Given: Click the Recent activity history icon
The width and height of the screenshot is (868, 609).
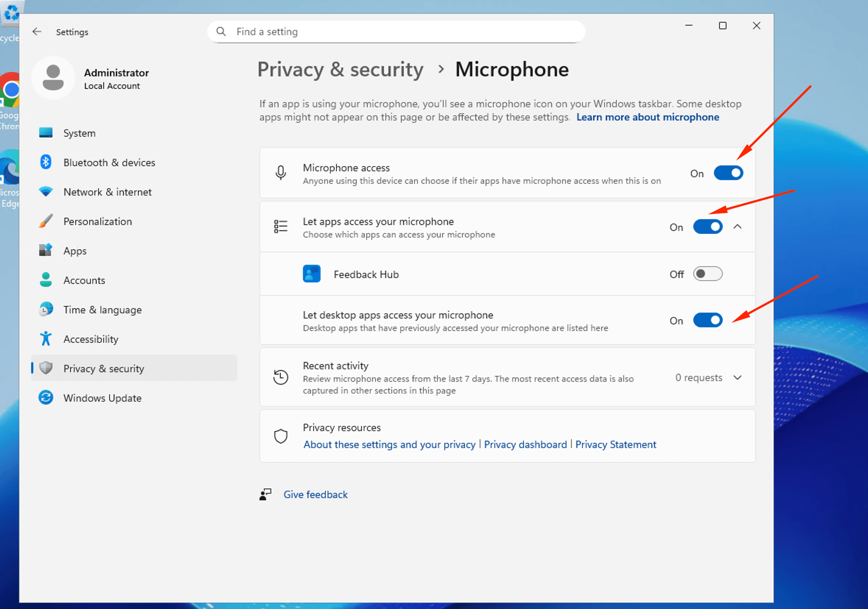Looking at the screenshot, I should [x=280, y=377].
